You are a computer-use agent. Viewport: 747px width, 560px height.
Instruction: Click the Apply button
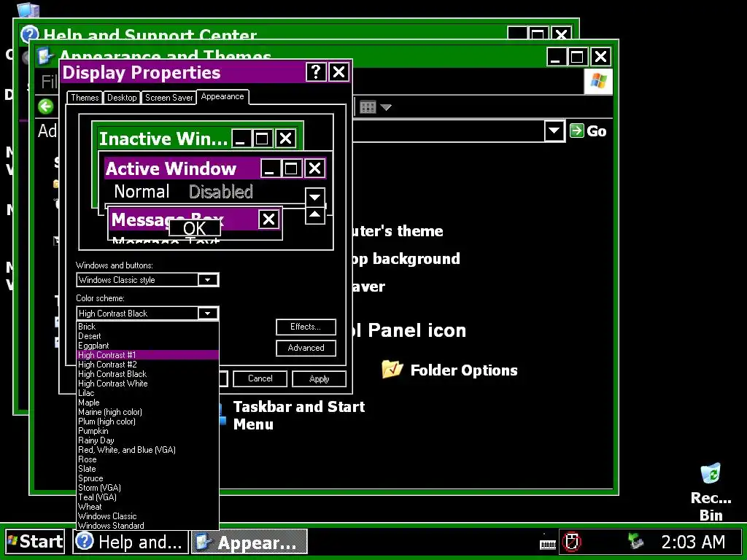click(320, 378)
